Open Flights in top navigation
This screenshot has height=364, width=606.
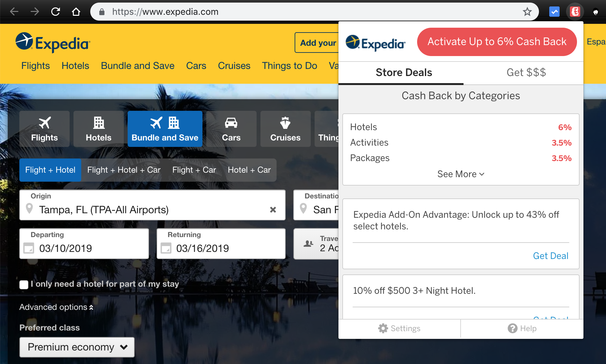tap(35, 66)
